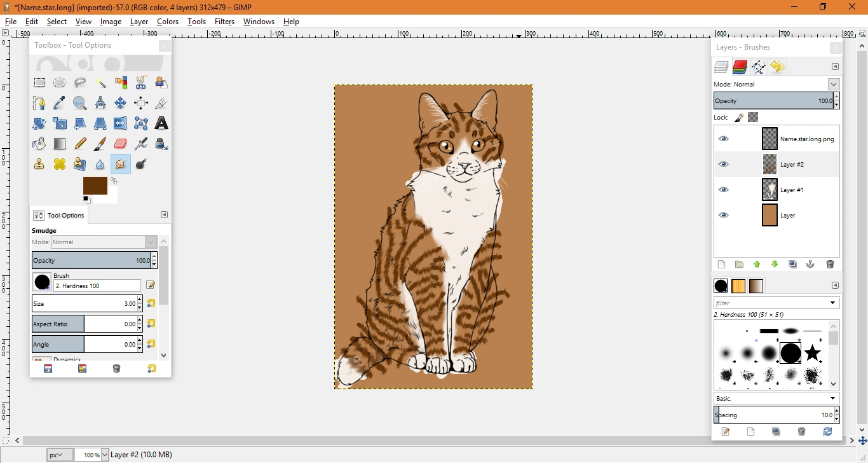Select the Perspective tool
The image size is (868, 463).
click(x=100, y=123)
